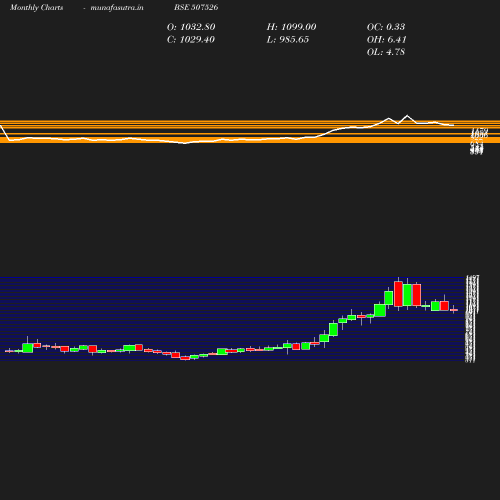Click the 'Monthly Charts' title text
The width and height of the screenshot is (500, 500).
(37, 7)
